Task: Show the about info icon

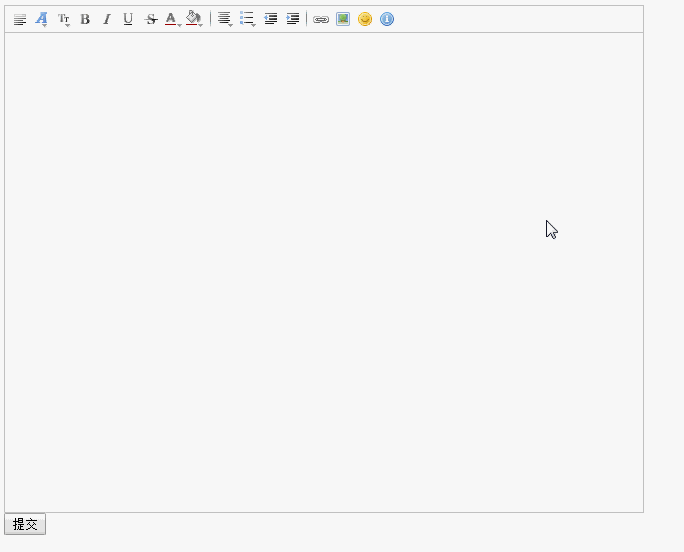Action: pos(386,19)
